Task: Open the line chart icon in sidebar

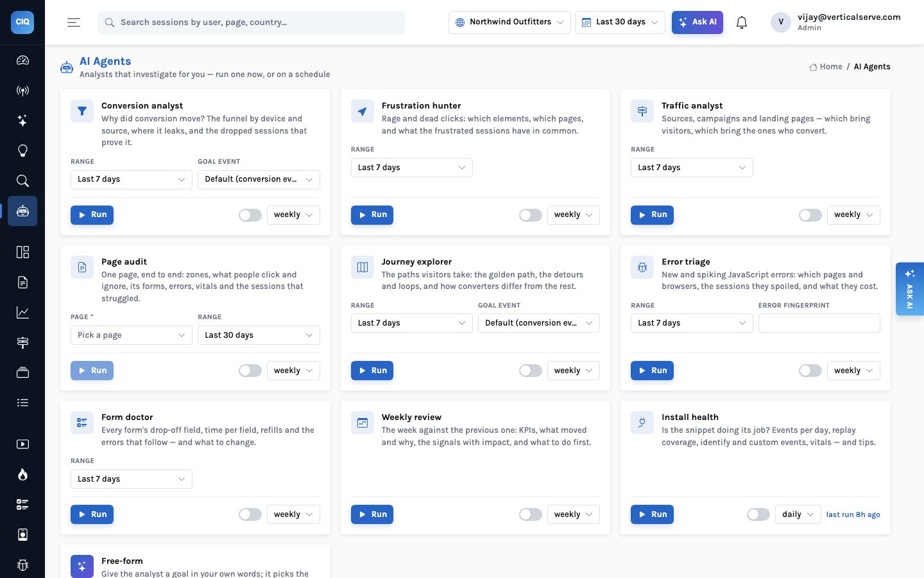Action: 22,312
